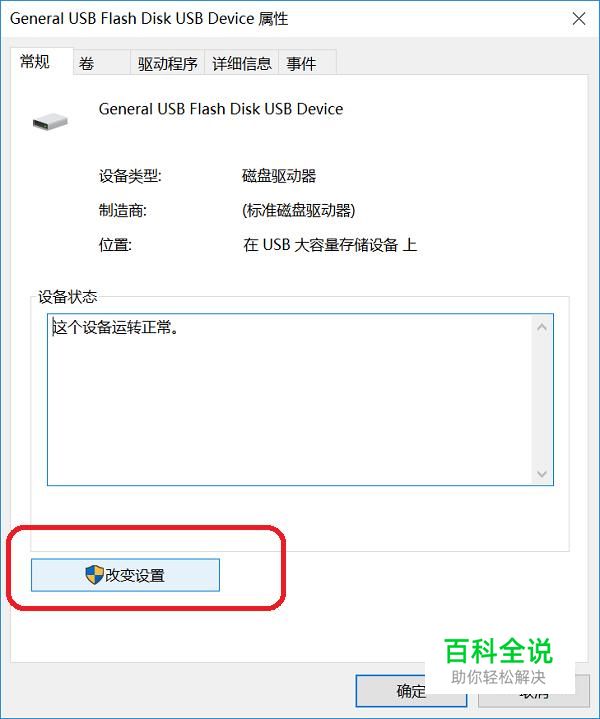Click the 改变设置 button
This screenshot has height=719, width=600.
coord(125,575)
